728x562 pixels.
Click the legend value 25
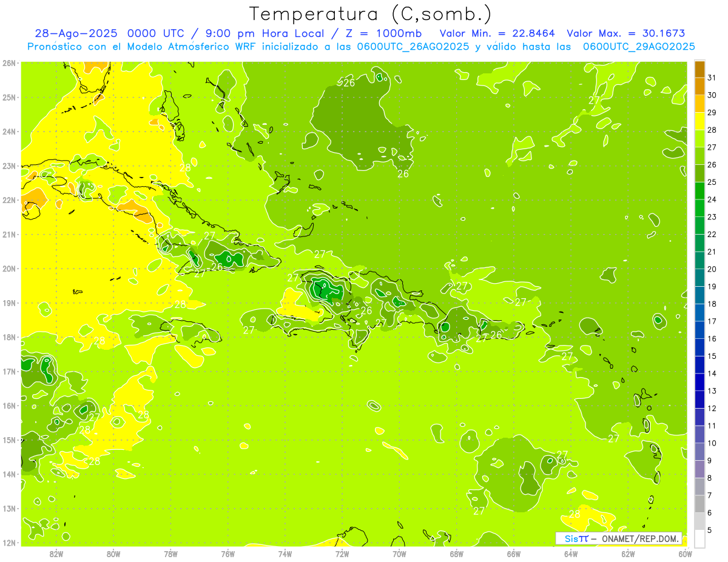click(x=712, y=182)
